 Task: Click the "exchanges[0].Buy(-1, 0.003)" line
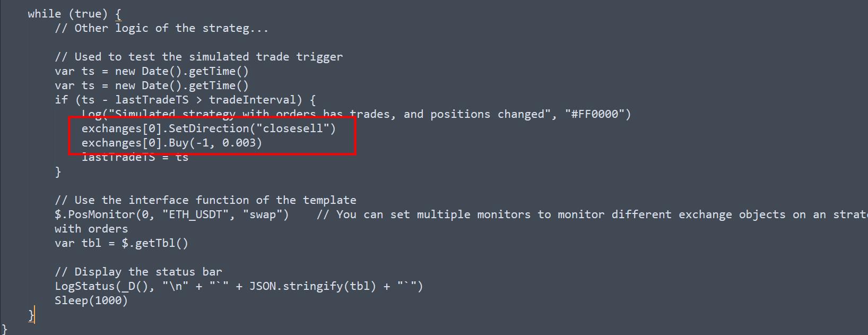click(171, 143)
